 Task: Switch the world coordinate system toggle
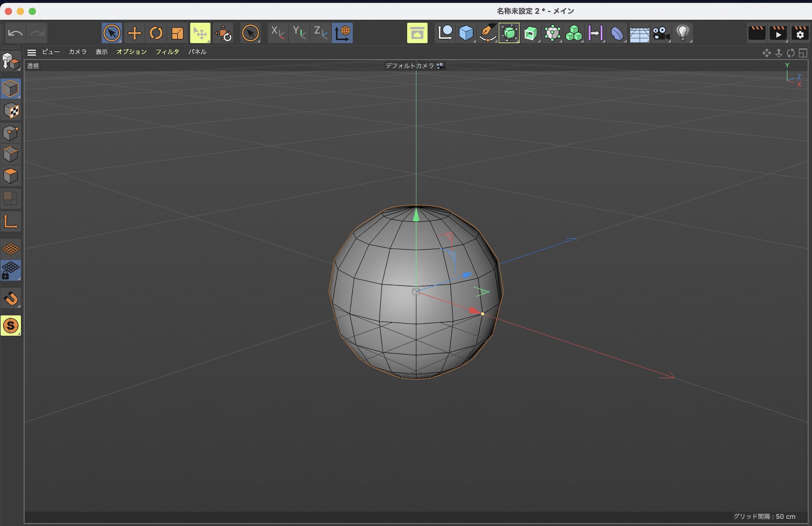pos(342,33)
